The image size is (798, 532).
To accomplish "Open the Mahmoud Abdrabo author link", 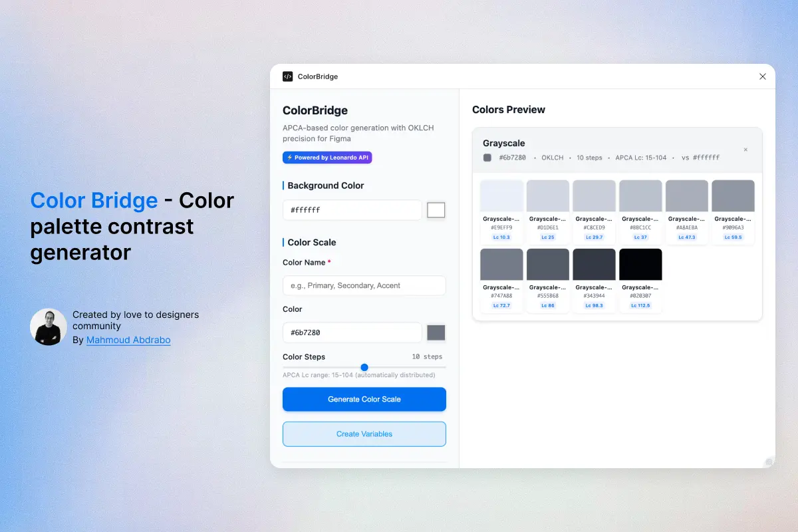I will [128, 340].
